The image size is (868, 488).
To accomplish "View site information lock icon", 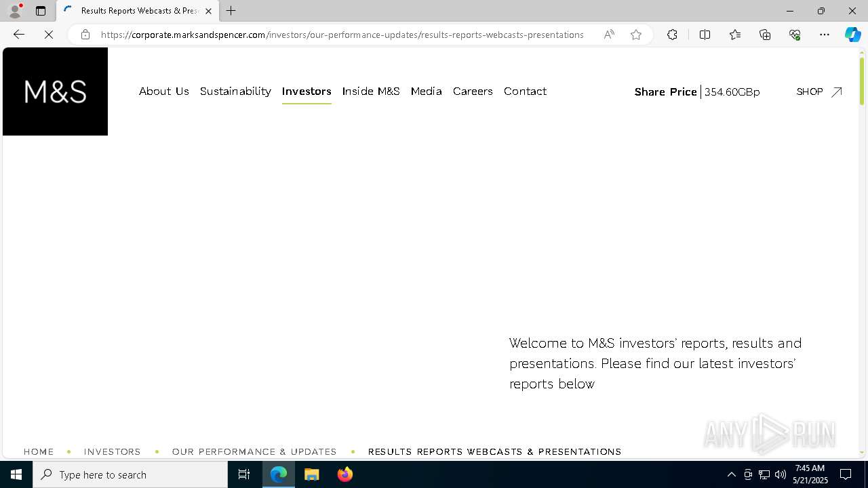I will pos(85,35).
